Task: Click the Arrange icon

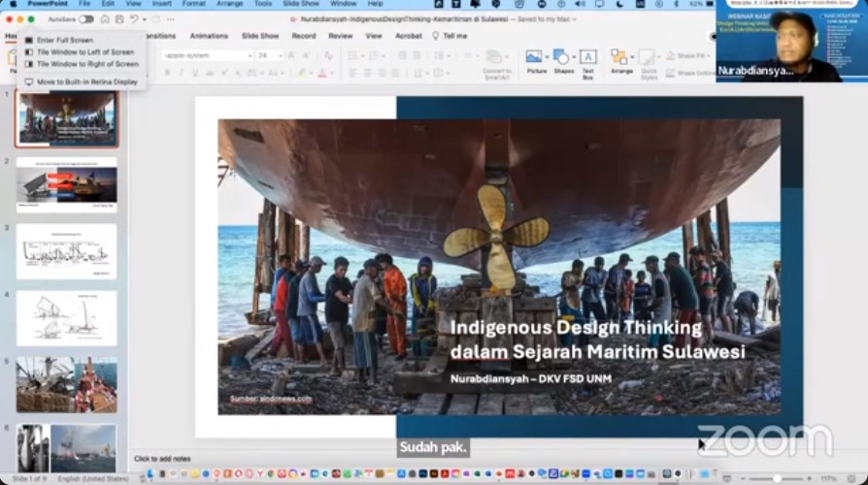Action: tap(618, 56)
